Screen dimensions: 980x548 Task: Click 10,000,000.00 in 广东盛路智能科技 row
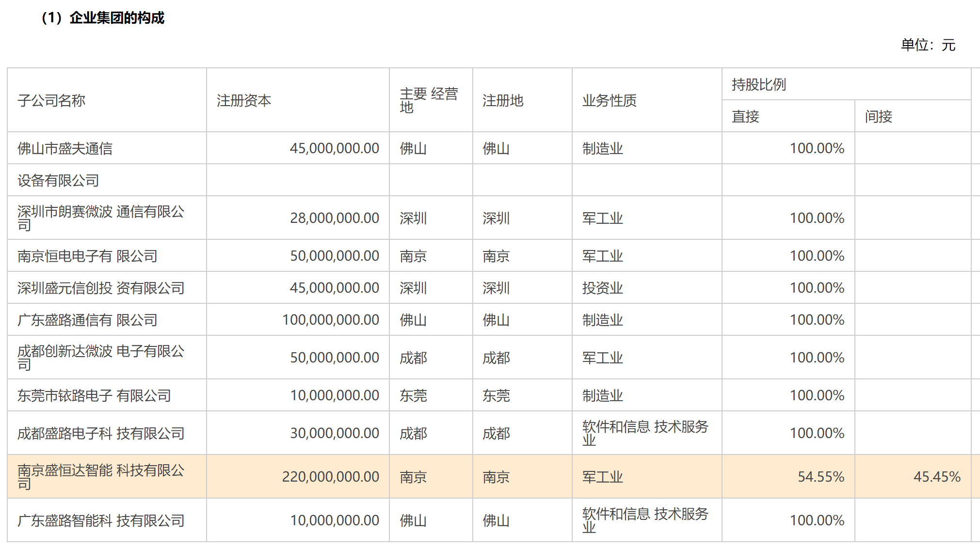click(335, 520)
